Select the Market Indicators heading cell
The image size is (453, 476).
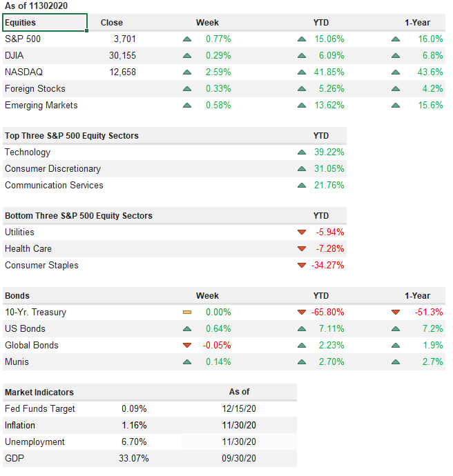point(39,393)
